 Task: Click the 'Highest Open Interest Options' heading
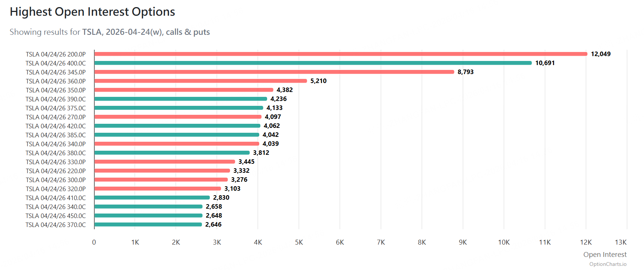click(92, 12)
